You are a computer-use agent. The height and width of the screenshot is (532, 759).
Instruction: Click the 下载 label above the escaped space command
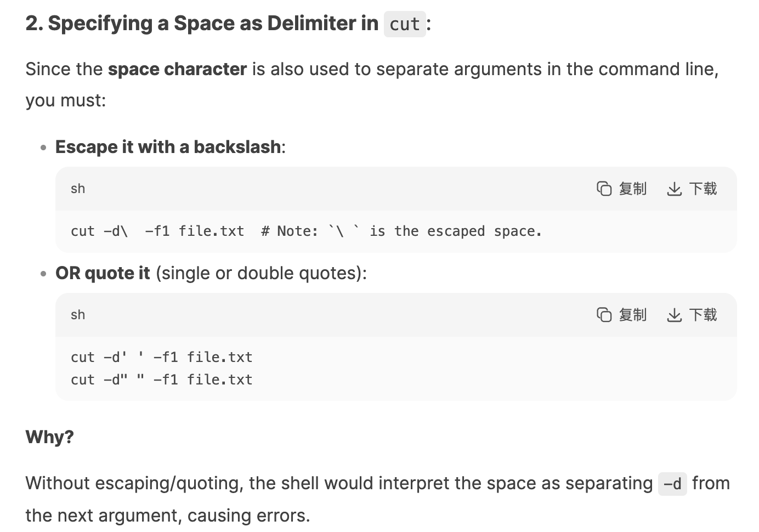[x=703, y=189]
